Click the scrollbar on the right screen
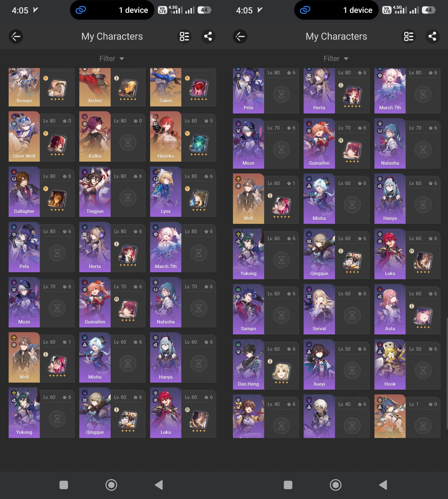The image size is (448, 499). click(x=447, y=373)
